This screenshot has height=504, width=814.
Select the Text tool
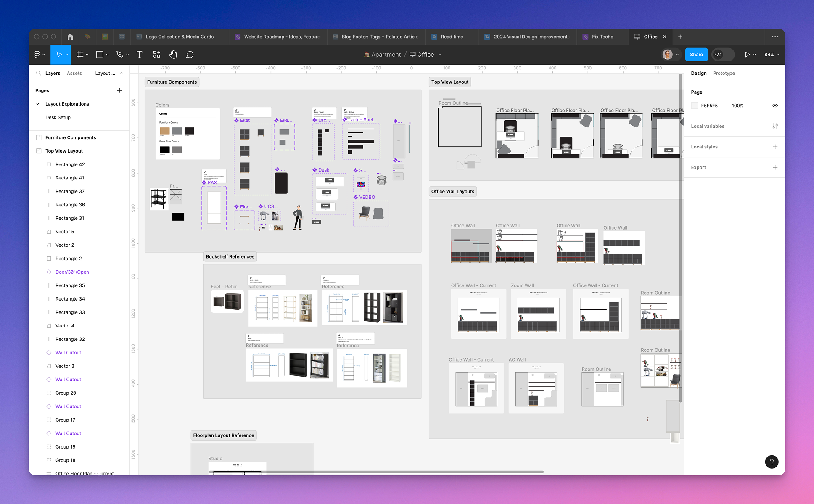139,54
